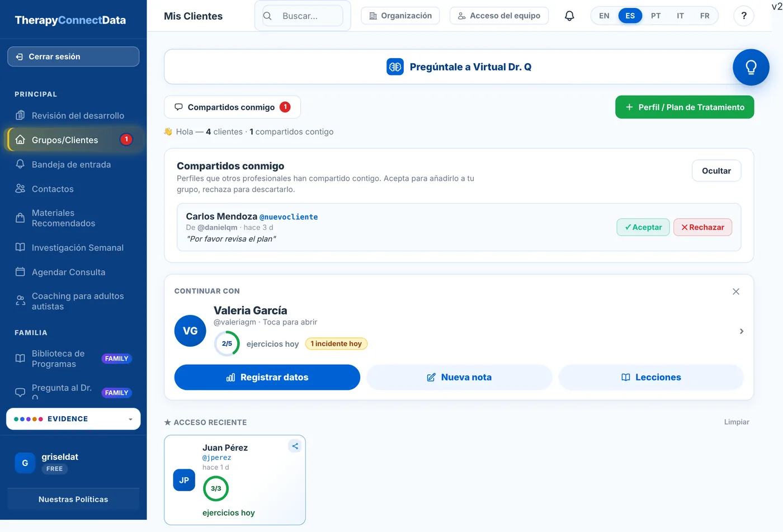Click the red badge on Compartidos conmigo
The image size is (783, 532).
tap(285, 107)
